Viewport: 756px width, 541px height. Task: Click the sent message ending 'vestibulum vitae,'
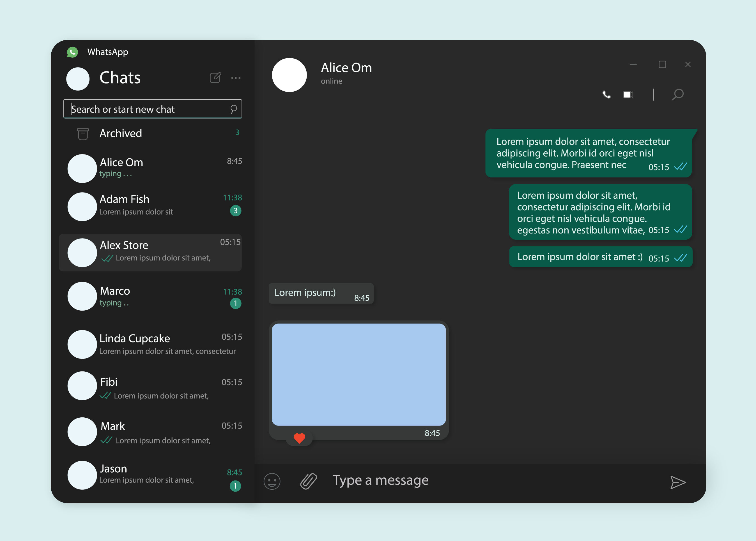(x=600, y=212)
